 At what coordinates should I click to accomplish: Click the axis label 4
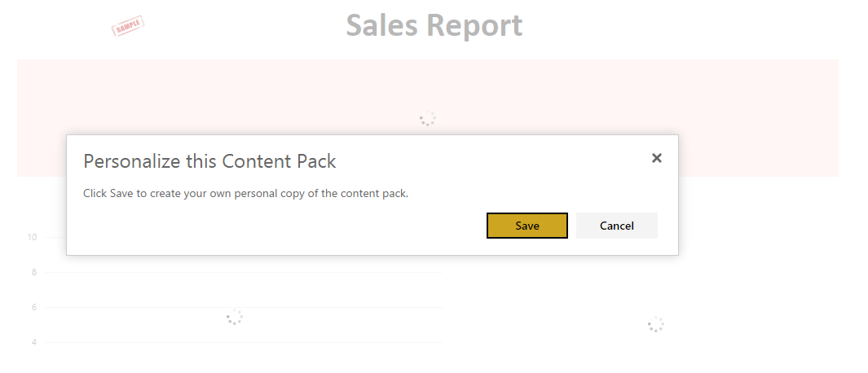33,343
